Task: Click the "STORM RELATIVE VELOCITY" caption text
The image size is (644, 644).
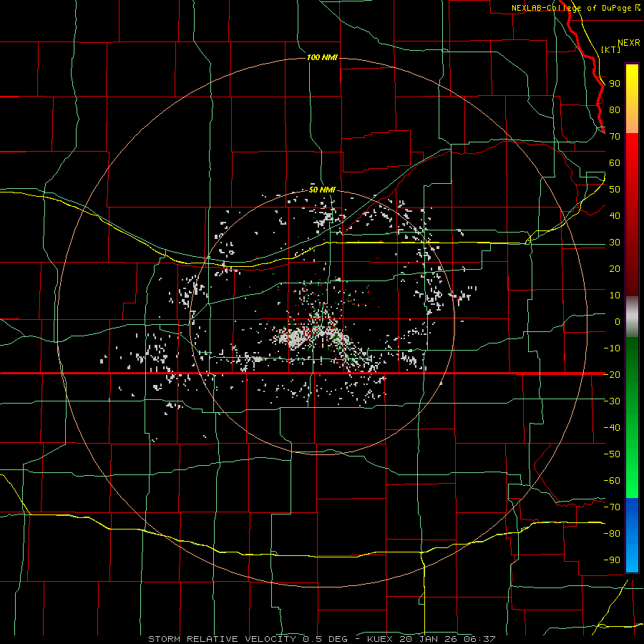Action: (x=222, y=639)
